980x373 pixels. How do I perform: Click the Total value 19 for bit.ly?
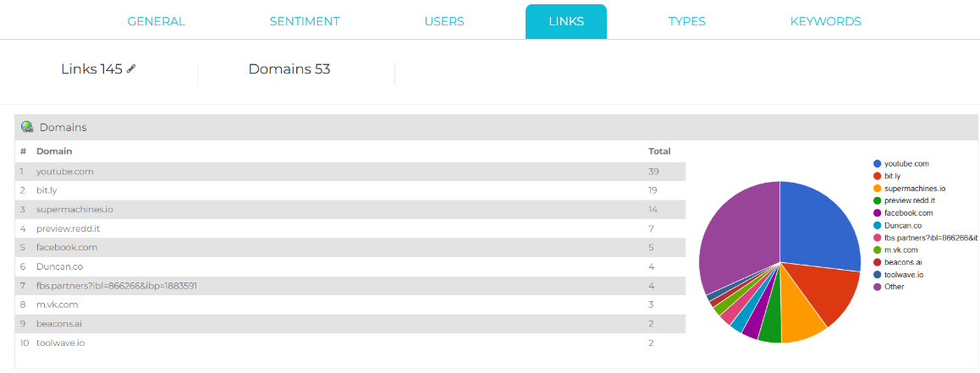point(653,190)
